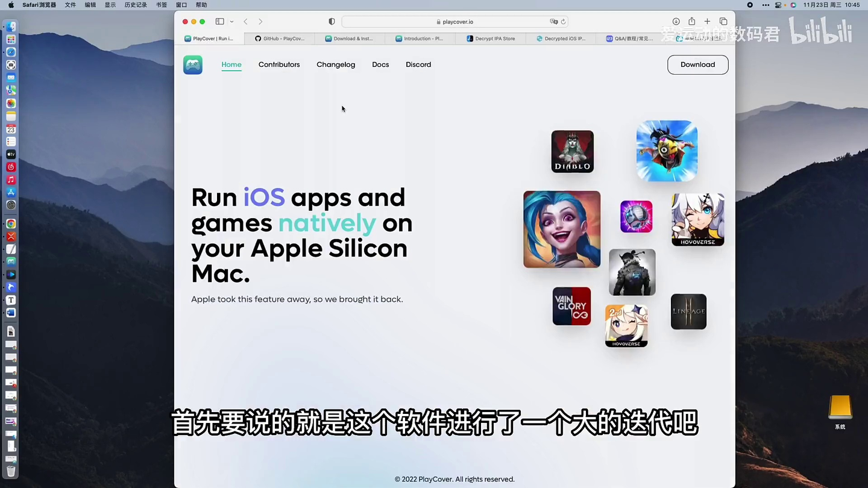
Task: Click the purple robot ball game thumbnail
Action: click(636, 217)
